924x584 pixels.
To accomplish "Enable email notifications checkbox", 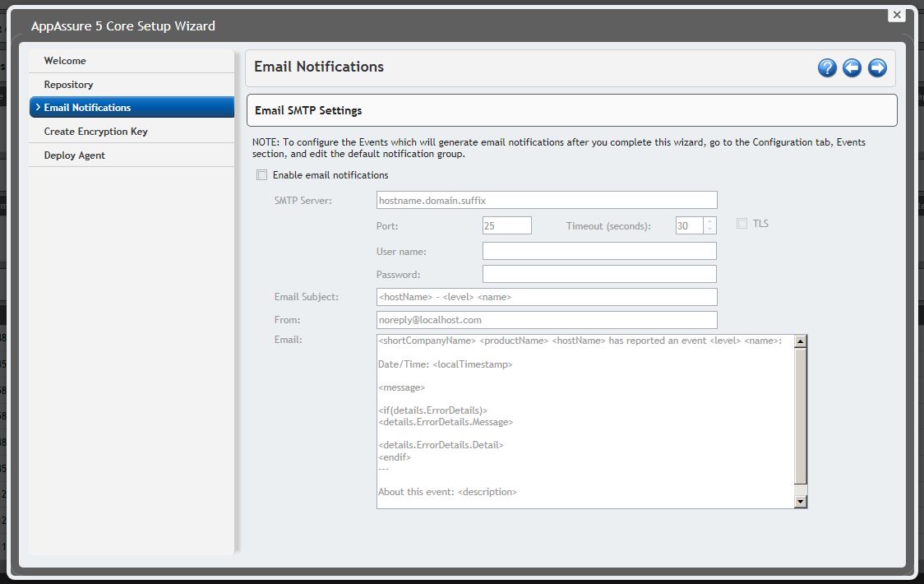I will 262,175.
